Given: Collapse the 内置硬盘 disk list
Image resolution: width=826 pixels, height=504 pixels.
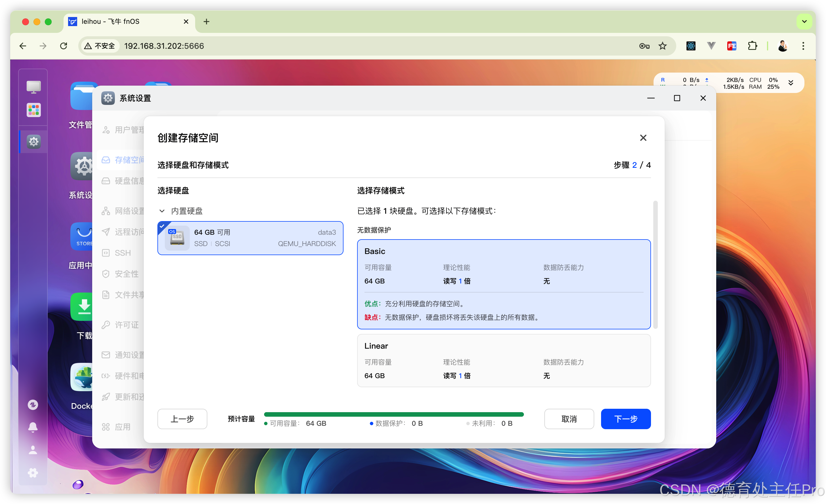Looking at the screenshot, I should tap(162, 211).
